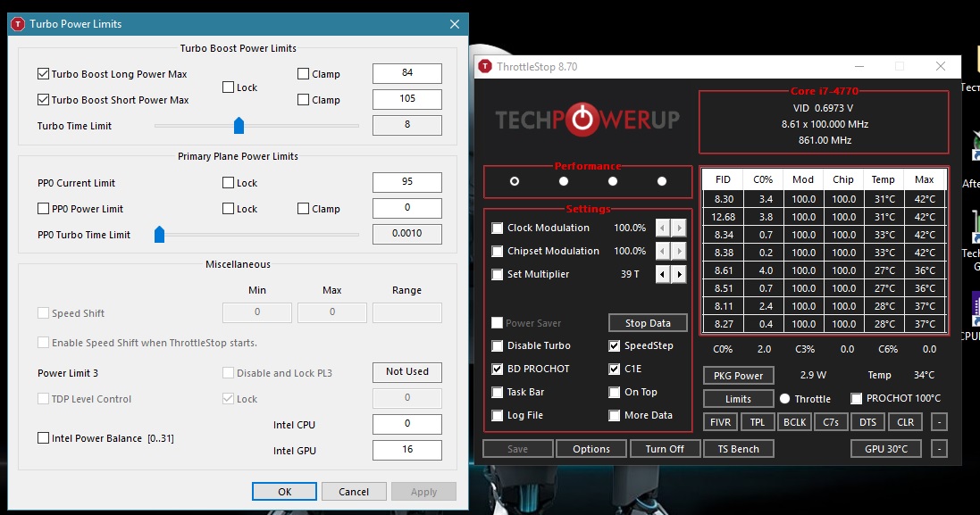Check the Disable Turbo option
The height and width of the screenshot is (515, 980).
[497, 345]
